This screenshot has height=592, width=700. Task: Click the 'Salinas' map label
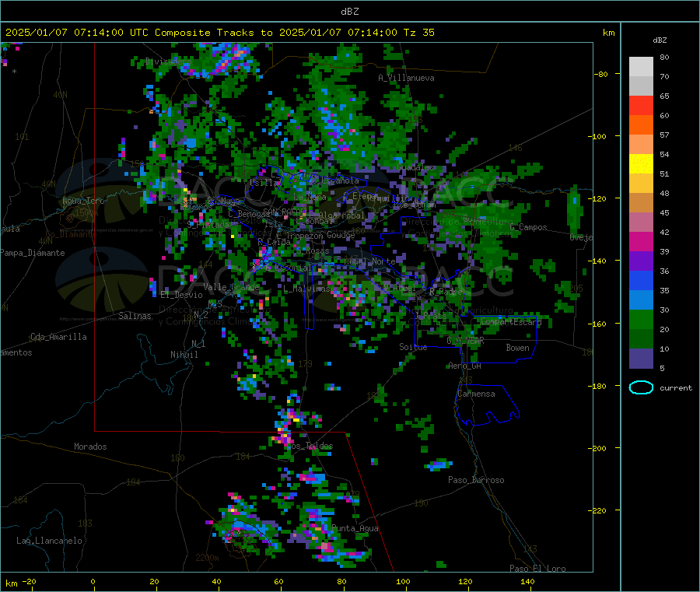[135, 316]
